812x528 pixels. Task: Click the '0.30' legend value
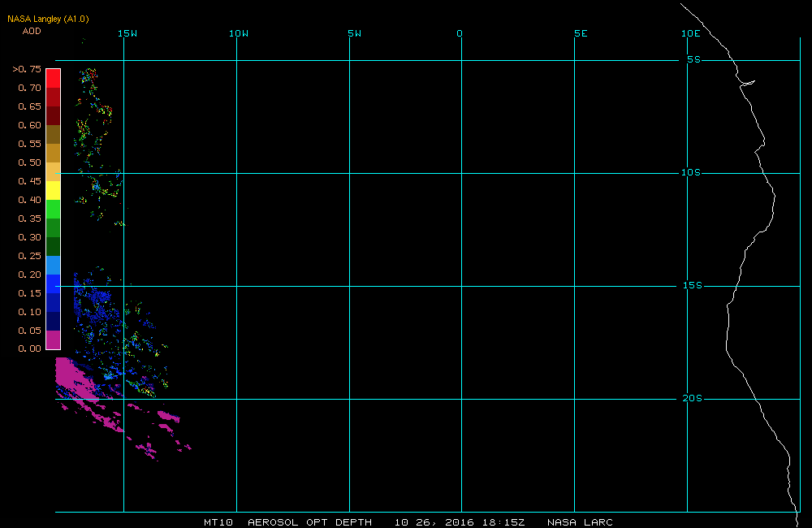tap(29, 237)
